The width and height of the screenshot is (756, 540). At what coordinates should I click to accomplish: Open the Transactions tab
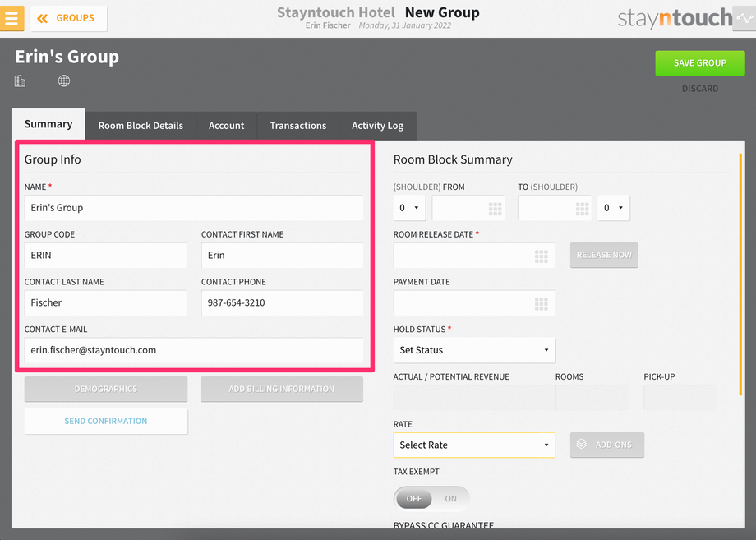click(298, 126)
